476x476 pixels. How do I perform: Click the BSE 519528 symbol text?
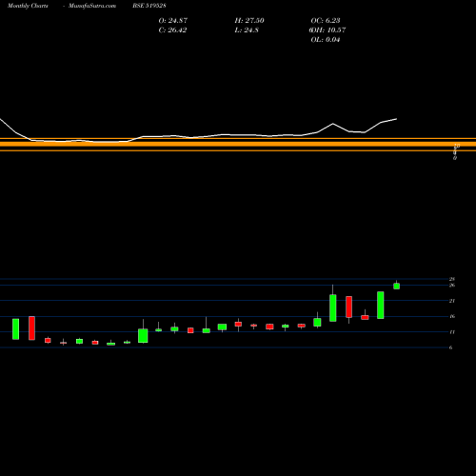[149, 6]
